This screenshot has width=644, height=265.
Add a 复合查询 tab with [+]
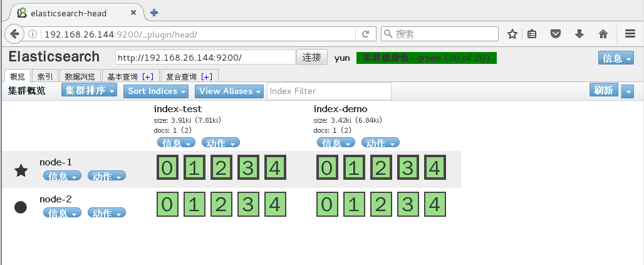pyautogui.click(x=207, y=77)
